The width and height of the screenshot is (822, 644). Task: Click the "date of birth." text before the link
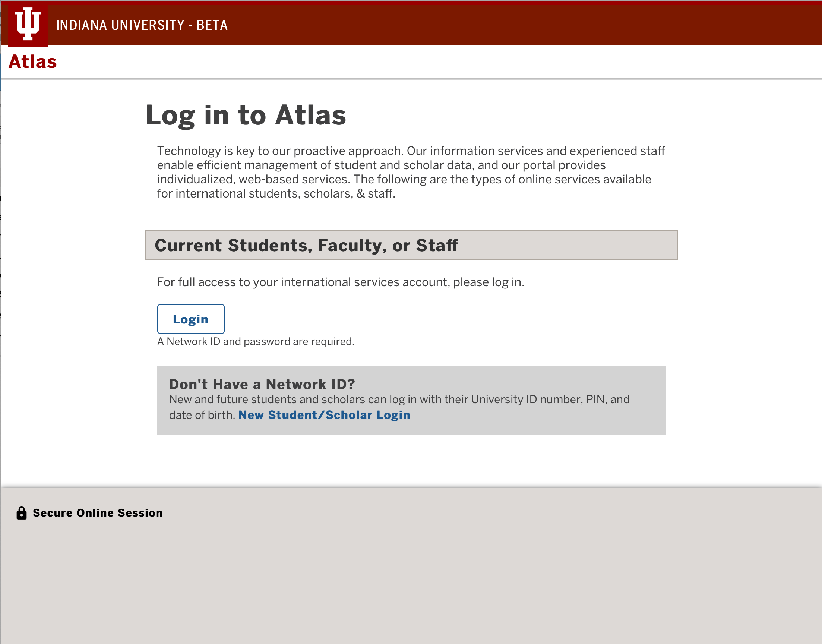pyautogui.click(x=202, y=415)
